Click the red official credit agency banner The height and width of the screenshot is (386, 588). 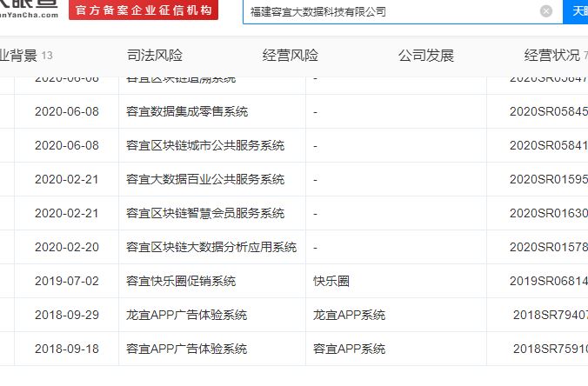(x=144, y=10)
